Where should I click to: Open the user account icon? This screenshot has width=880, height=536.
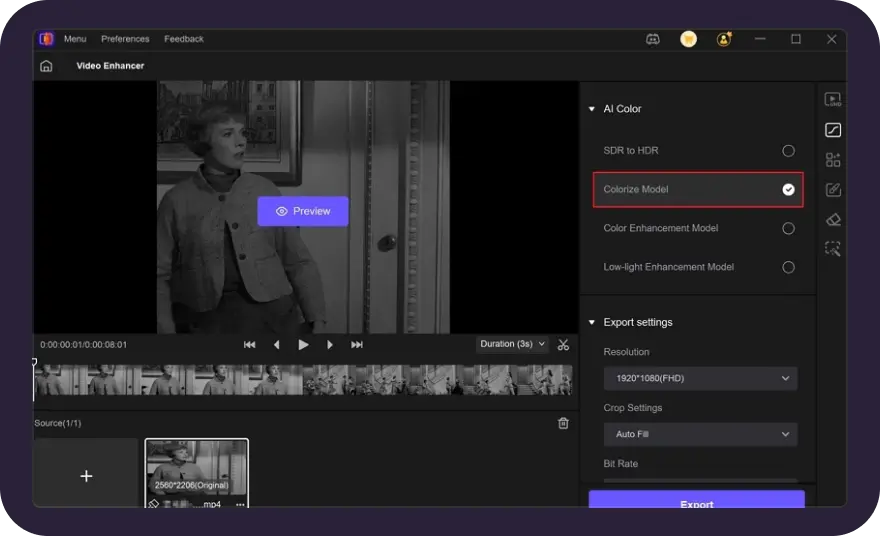724,39
